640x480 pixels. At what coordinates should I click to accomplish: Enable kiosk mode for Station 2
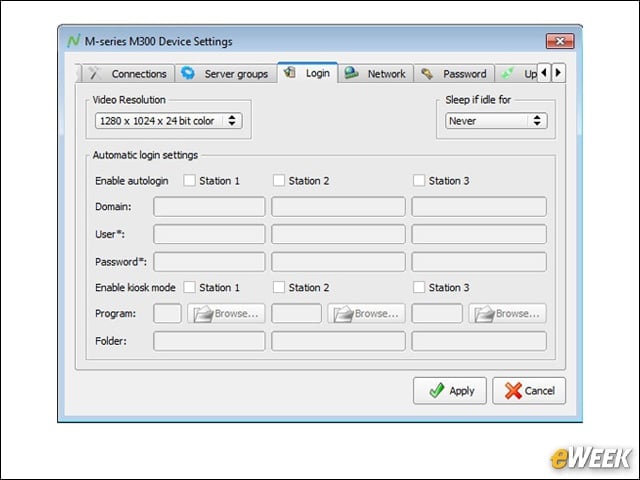tap(279, 287)
